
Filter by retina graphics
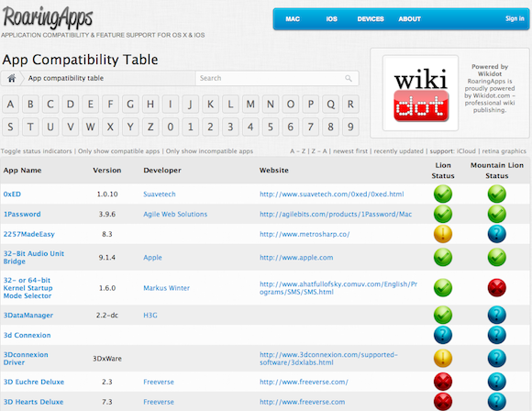tap(504, 151)
